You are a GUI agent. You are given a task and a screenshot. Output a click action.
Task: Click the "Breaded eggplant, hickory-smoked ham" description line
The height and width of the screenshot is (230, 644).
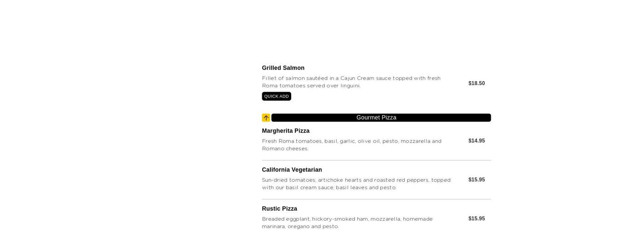point(347,219)
